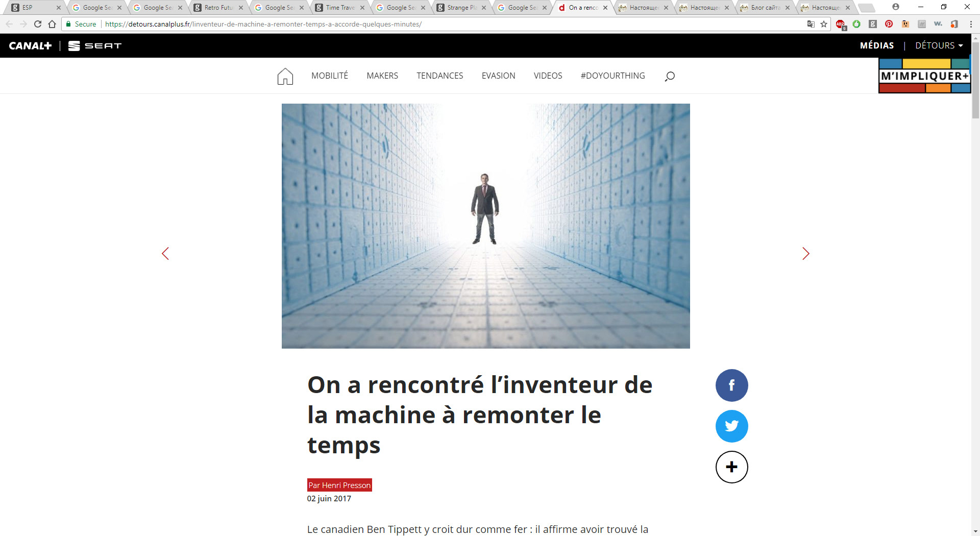Open the TENDANCES menu item
This screenshot has width=980, height=536.
click(440, 76)
